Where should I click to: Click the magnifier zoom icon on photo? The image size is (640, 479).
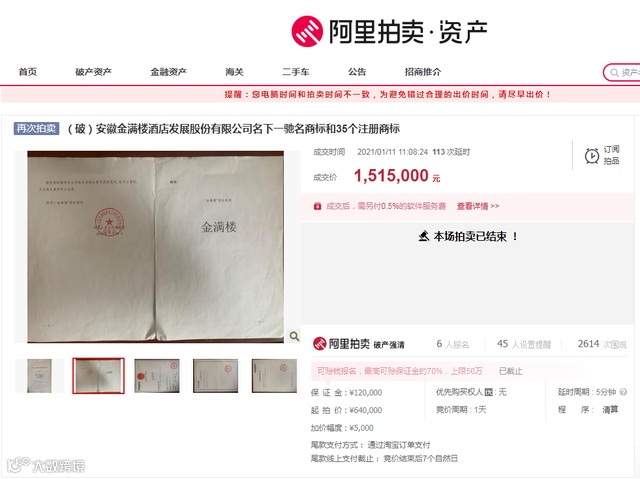coord(294,336)
